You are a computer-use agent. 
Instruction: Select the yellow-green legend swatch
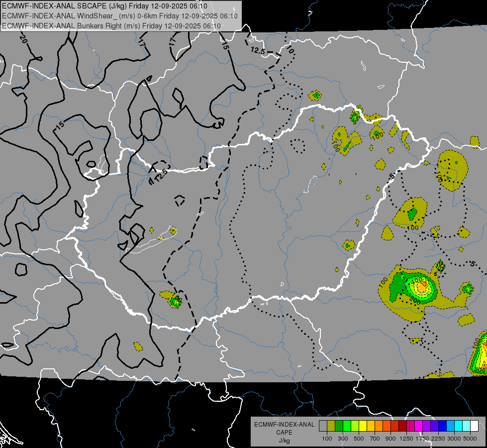pyautogui.click(x=355, y=426)
